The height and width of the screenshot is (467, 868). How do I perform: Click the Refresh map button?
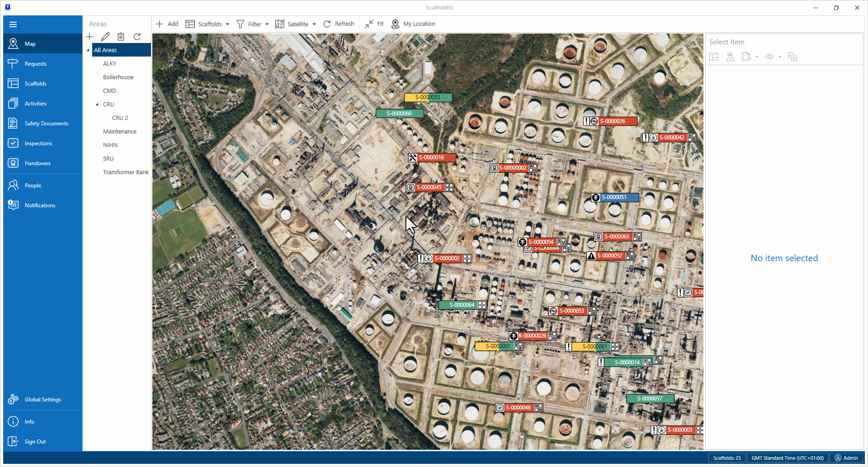point(339,24)
